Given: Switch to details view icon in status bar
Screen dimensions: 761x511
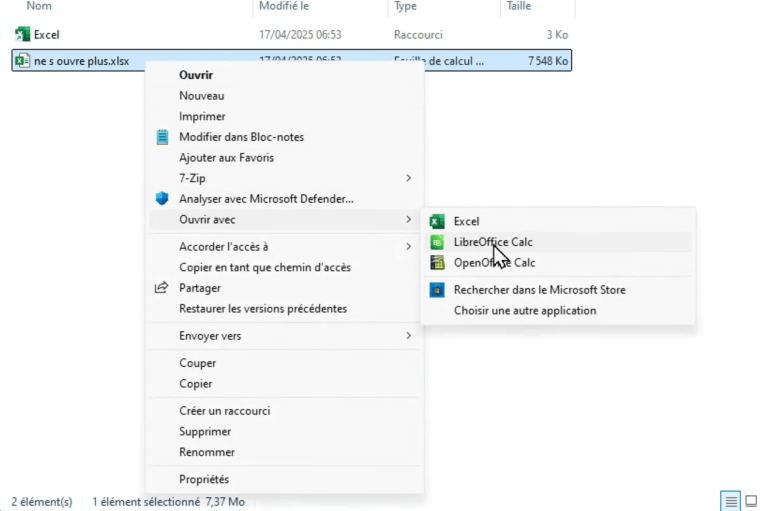Looking at the screenshot, I should tap(731, 501).
